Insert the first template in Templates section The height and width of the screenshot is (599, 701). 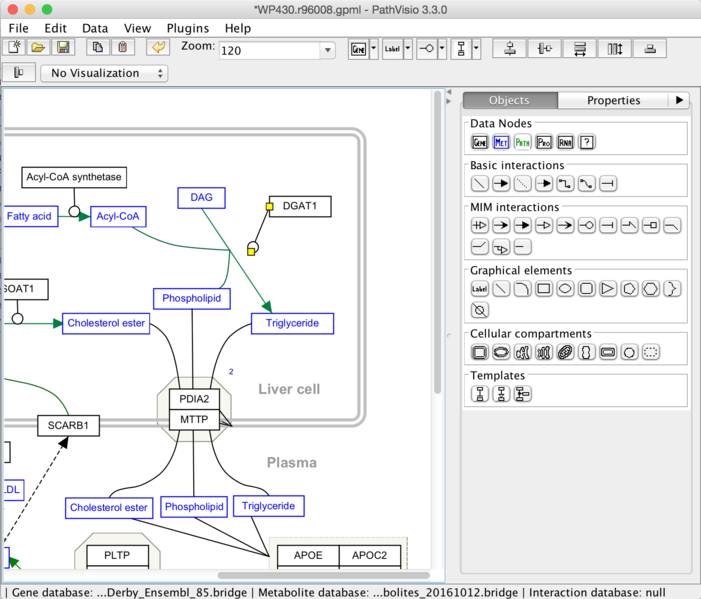479,394
